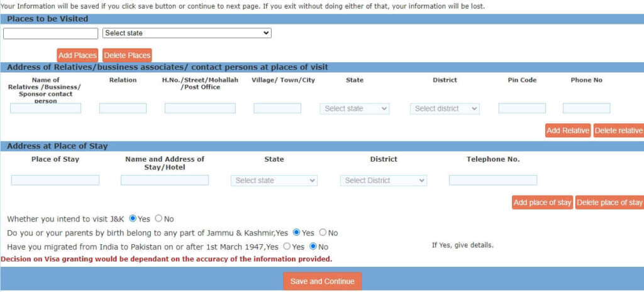The width and height of the screenshot is (644, 292).
Task: Click the Delete Places button
Action: point(127,55)
